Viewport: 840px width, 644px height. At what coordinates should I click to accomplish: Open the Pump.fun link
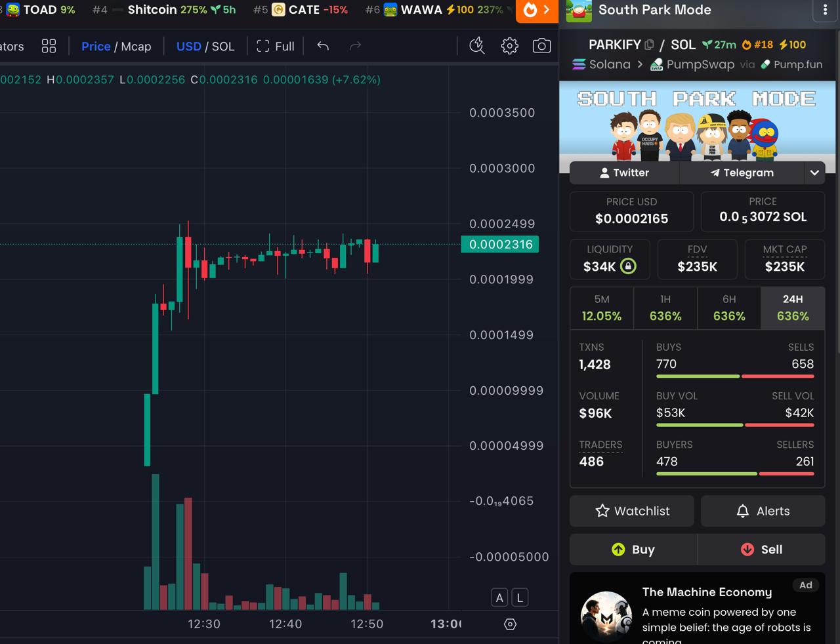click(791, 64)
